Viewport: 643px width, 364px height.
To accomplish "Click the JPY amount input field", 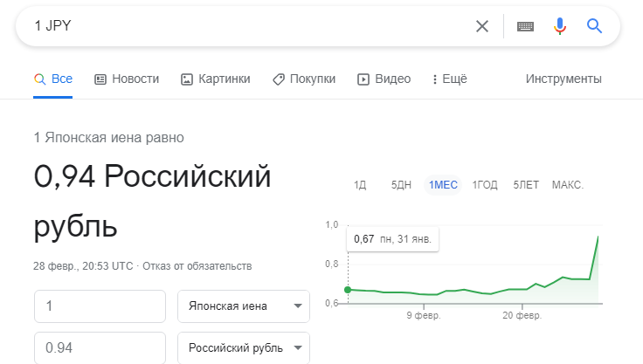I will point(100,306).
